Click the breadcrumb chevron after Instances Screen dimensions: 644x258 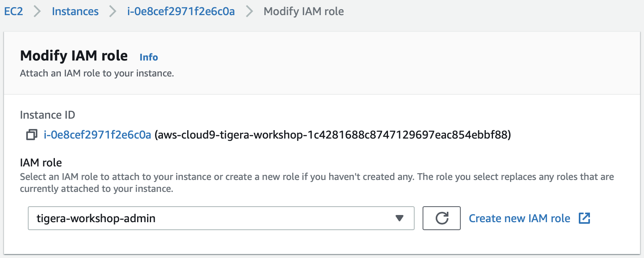(x=113, y=12)
